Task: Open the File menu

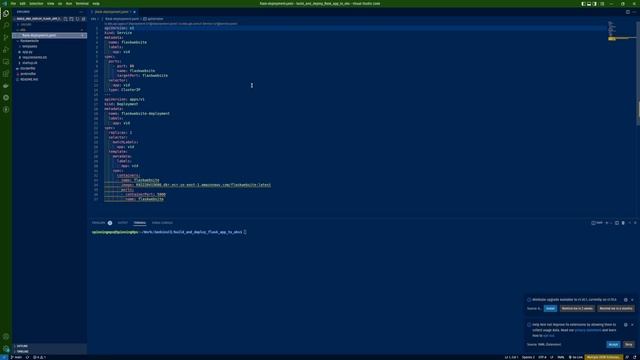Action: [x=13, y=4]
